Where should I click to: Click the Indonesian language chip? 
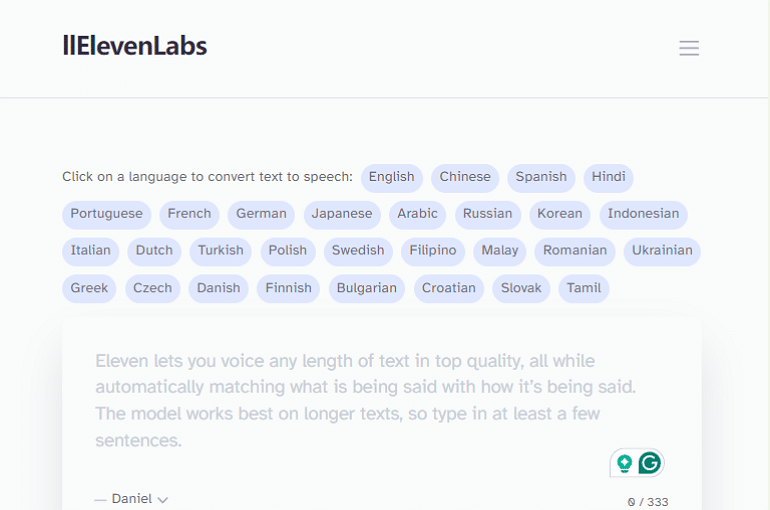click(x=643, y=214)
